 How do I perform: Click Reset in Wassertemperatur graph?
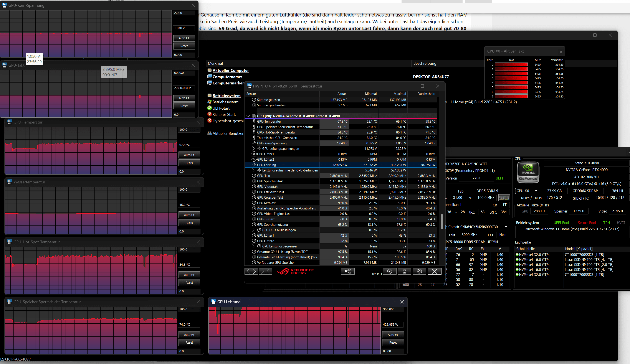click(189, 223)
